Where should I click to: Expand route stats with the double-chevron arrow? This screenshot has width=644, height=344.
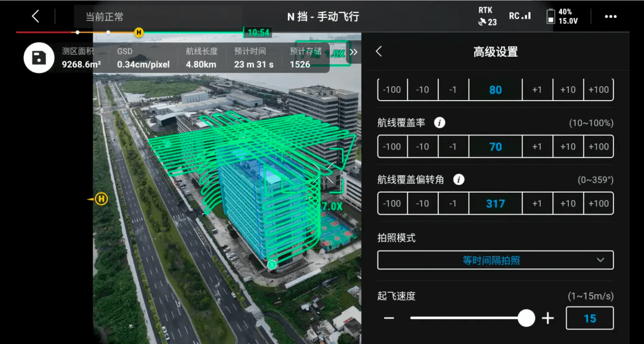(354, 52)
